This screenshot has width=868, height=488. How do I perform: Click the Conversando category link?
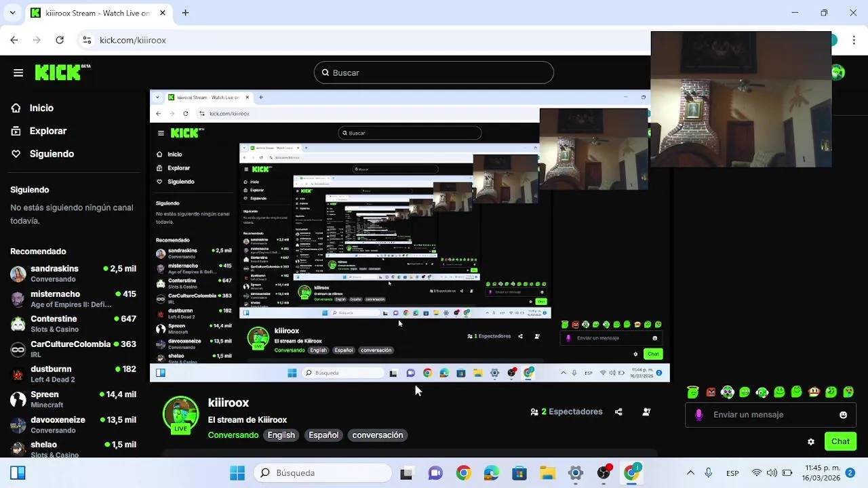(x=233, y=435)
